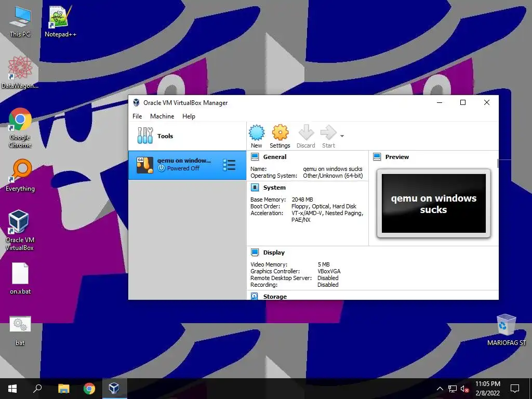Screen dimensions: 532x399
Task: Click the Preview section header
Action: click(x=397, y=157)
